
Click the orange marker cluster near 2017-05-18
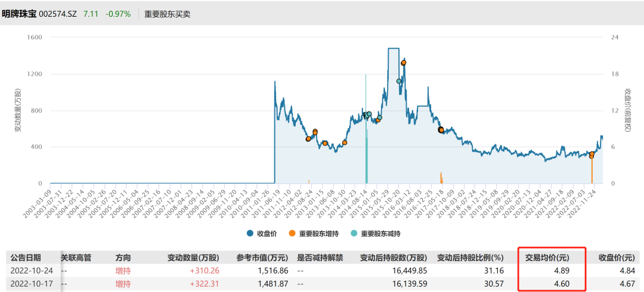pyautogui.click(x=441, y=129)
